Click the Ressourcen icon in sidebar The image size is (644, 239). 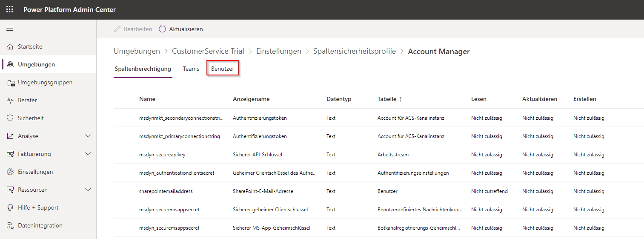point(10,190)
